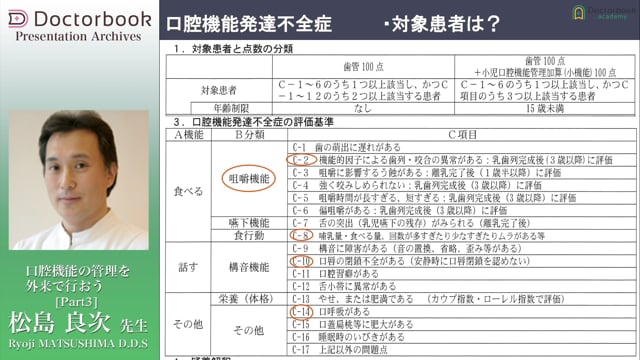Click the Doctorbook logo icon
The width and height of the screenshot is (640, 360).
click(x=18, y=19)
